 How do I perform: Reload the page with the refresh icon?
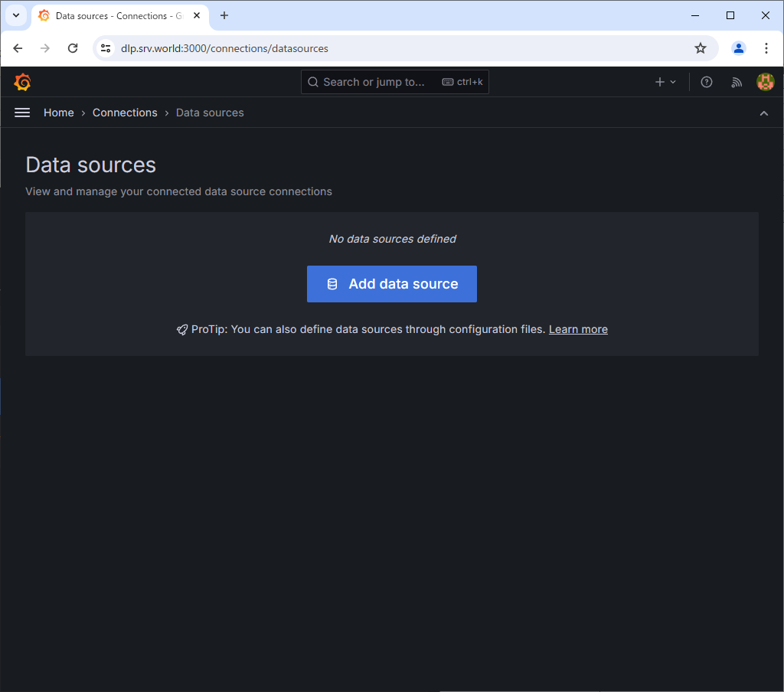[x=73, y=48]
